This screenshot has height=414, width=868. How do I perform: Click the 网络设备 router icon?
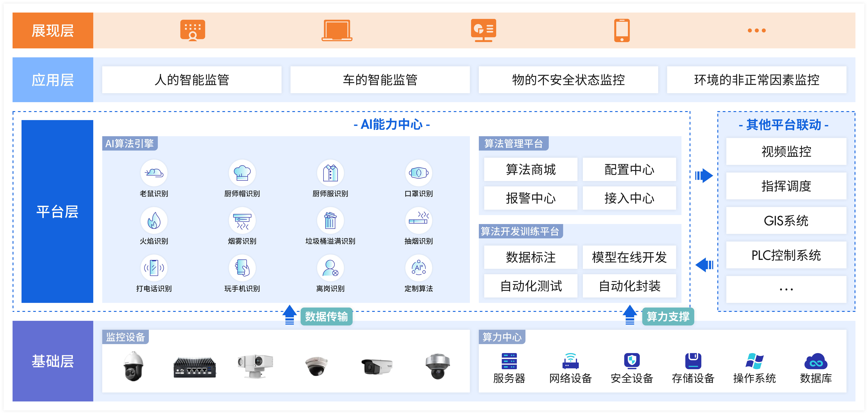[571, 361]
